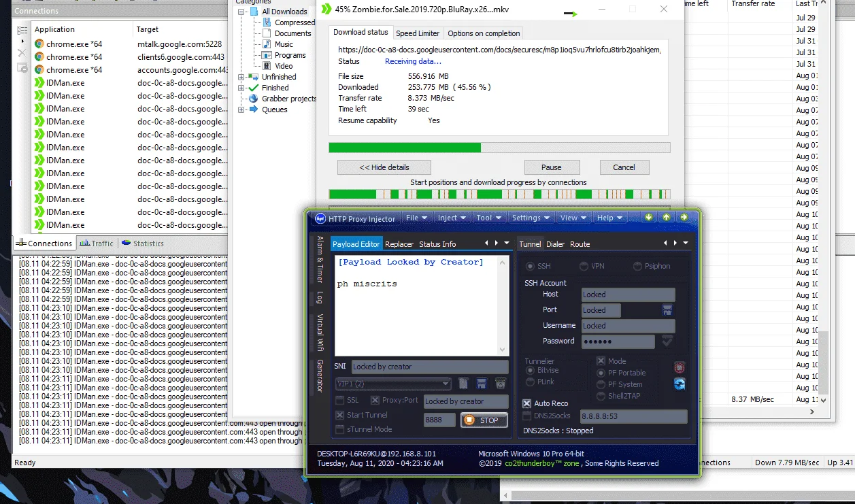The height and width of the screenshot is (504, 855).
Task: Switch to the Statistics tab in Connections window
Action: [x=143, y=243]
